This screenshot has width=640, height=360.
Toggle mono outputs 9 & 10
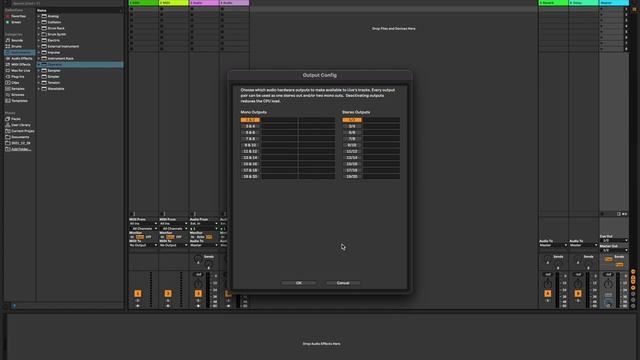coord(250,145)
